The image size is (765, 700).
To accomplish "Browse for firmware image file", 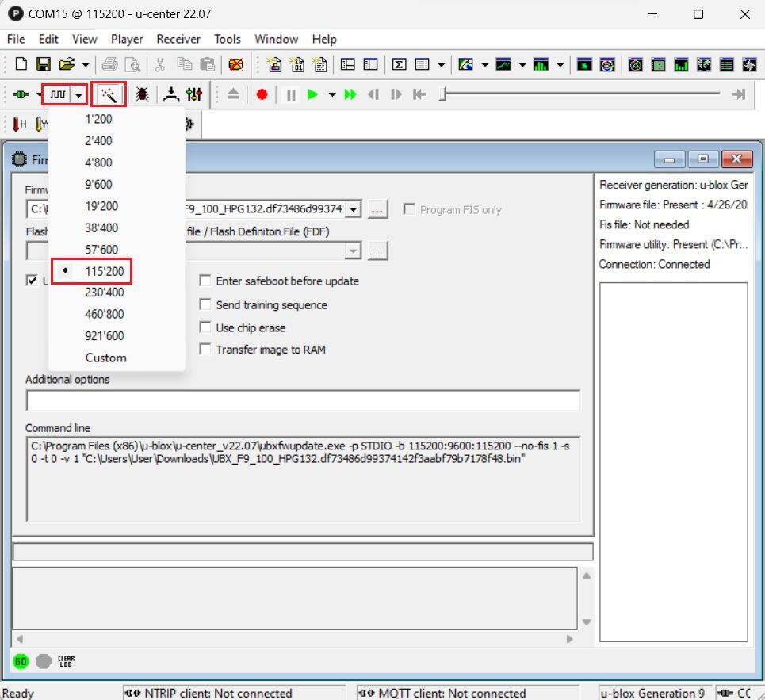I will coord(377,209).
